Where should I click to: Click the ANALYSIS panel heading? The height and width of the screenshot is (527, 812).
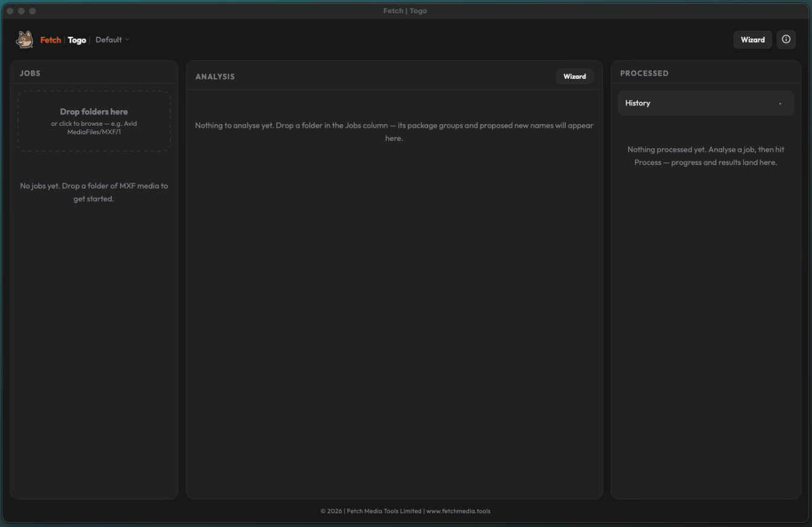pyautogui.click(x=215, y=76)
